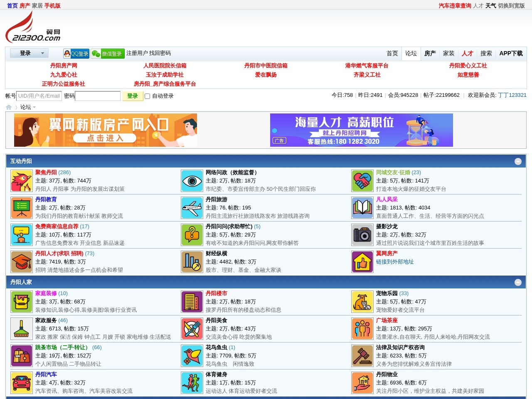Focus the 密码 password input field
532x399 pixels.
pos(98,96)
